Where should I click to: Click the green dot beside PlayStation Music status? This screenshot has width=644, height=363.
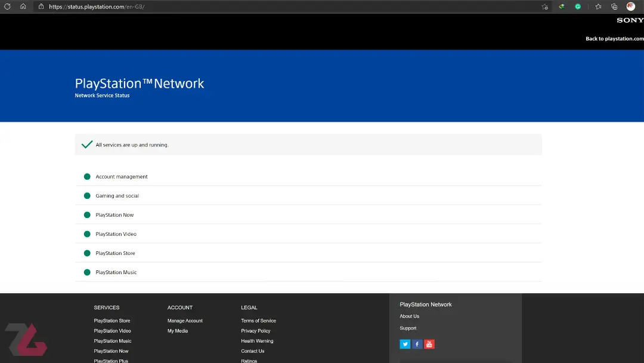[87, 272]
